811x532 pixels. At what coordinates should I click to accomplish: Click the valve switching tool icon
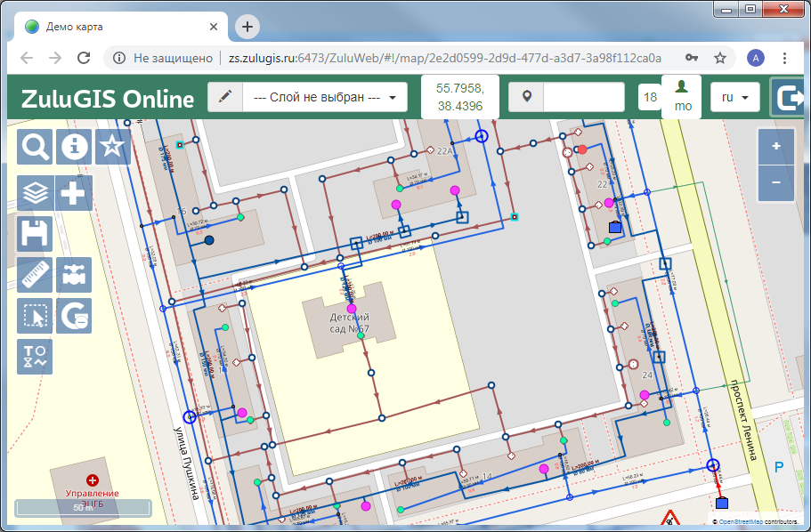coord(74,276)
